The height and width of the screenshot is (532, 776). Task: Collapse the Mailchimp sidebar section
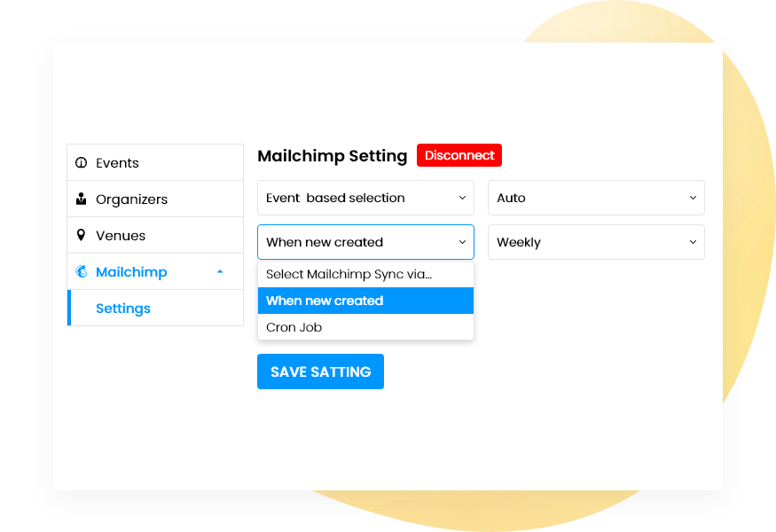pos(220,271)
